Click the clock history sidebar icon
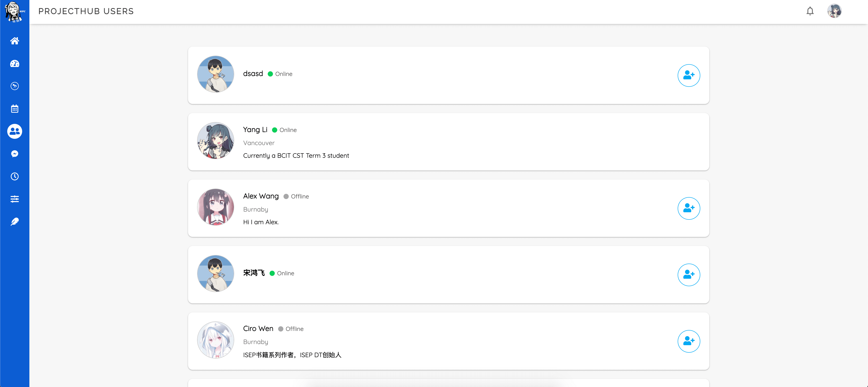Viewport: 868px width, 387px height. tap(14, 176)
